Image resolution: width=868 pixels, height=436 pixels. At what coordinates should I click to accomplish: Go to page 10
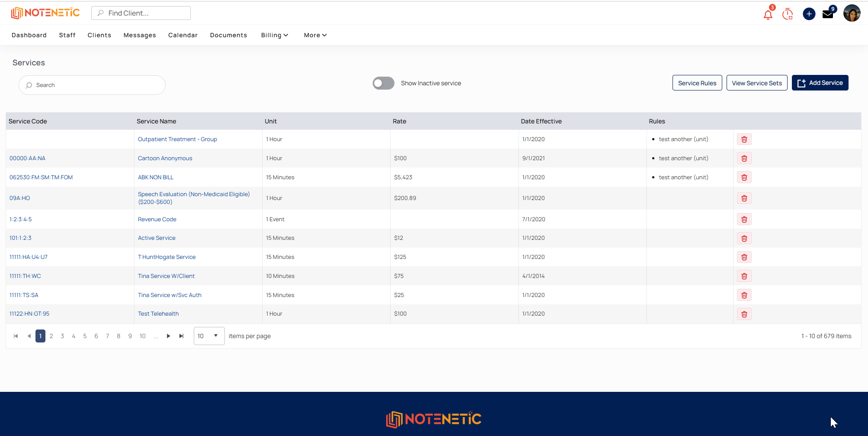click(x=143, y=336)
